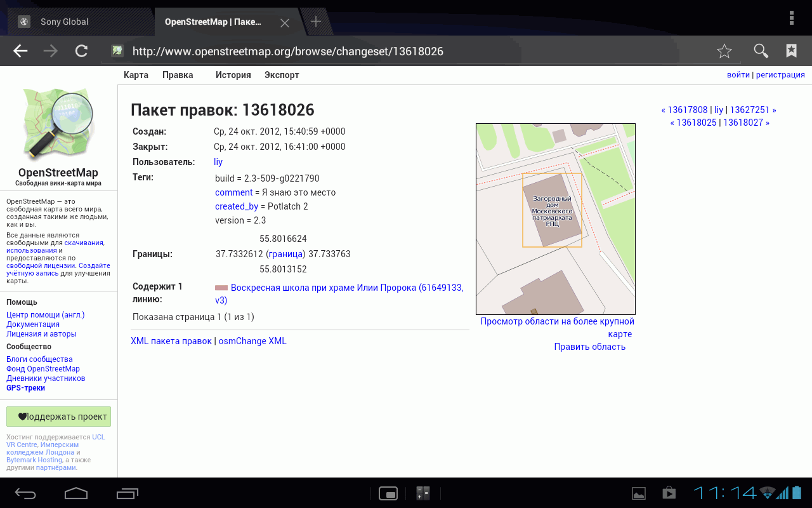Viewport: 812px width, 508px height.
Task: Open Фонд OpenStreetMap link
Action: [43, 369]
